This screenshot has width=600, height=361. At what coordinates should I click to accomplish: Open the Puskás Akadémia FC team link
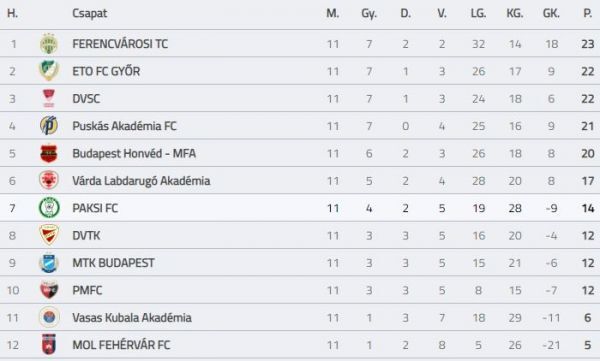pos(124,126)
